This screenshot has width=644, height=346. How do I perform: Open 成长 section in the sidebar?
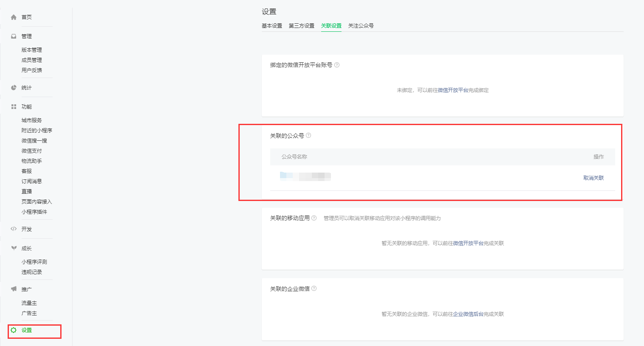pos(27,248)
